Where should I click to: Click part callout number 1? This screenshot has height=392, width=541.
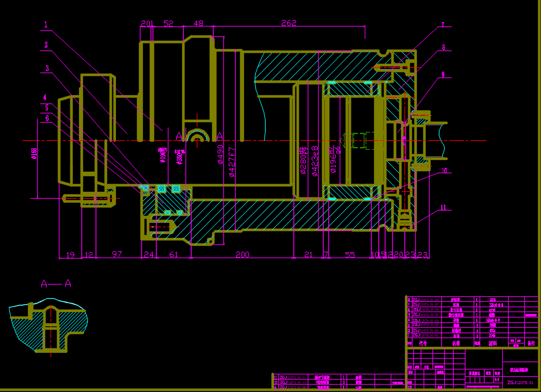(46, 25)
